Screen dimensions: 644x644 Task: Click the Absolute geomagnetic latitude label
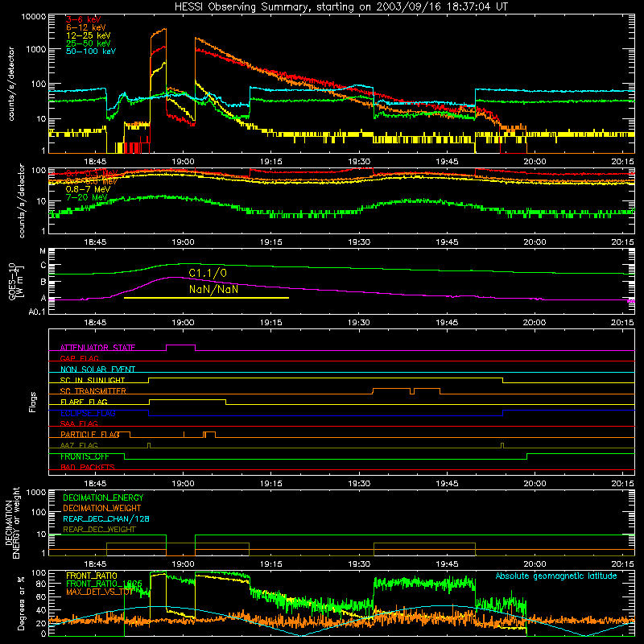coord(556,576)
